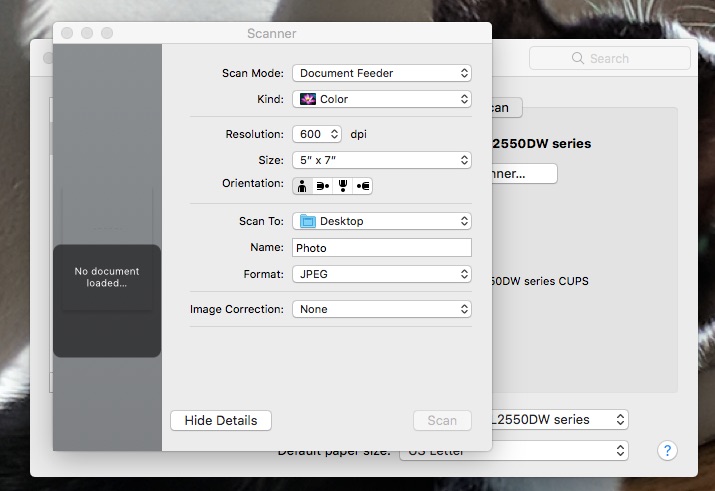Click the dpi unit label
This screenshot has width=715, height=491.
point(358,134)
